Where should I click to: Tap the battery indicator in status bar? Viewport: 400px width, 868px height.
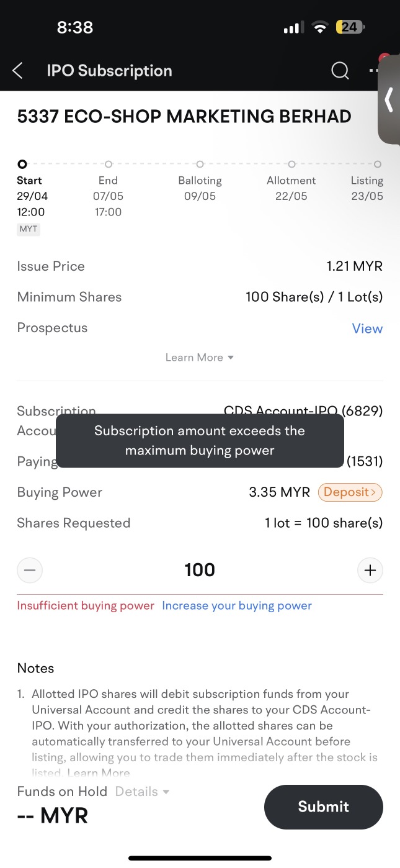[350, 27]
